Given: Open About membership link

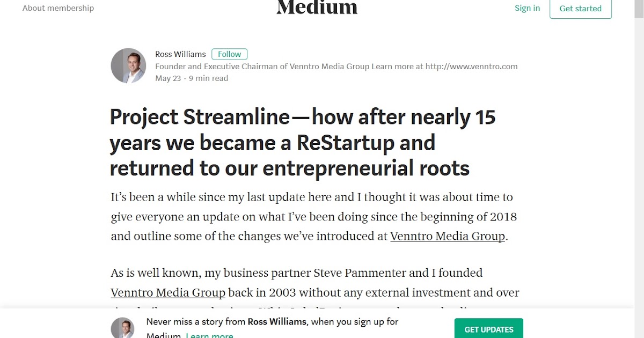Looking at the screenshot, I should (58, 8).
